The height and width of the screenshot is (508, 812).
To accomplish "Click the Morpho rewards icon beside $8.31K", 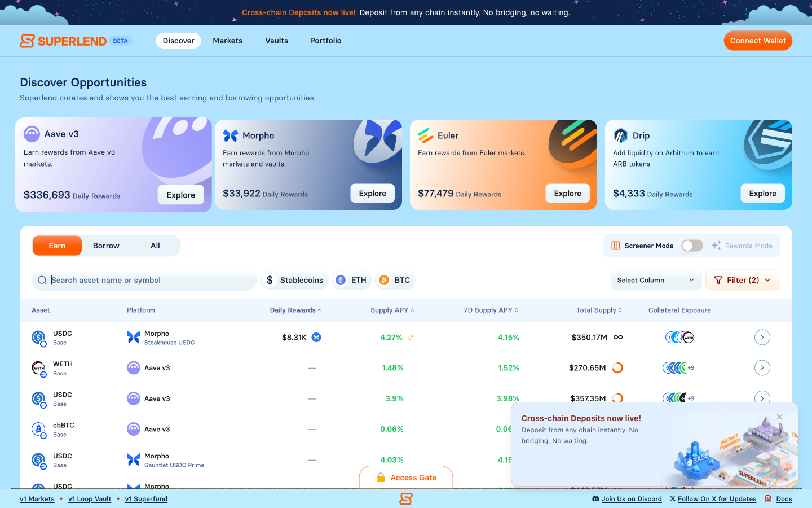I will [x=316, y=338].
